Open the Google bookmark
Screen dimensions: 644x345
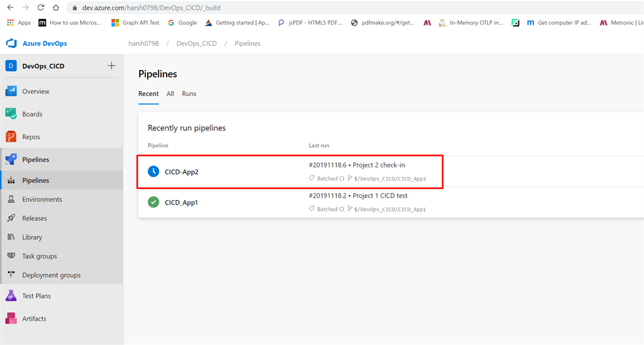click(x=182, y=23)
